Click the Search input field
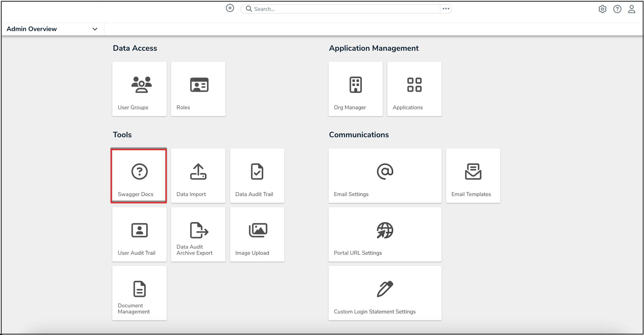Image resolution: width=644 pixels, height=335 pixels. (x=345, y=9)
